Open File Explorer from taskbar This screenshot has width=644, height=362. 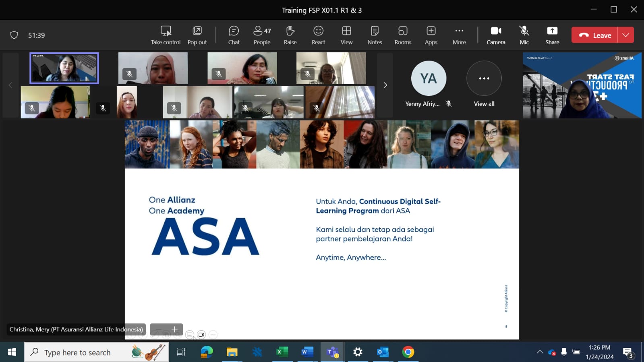[232, 352]
